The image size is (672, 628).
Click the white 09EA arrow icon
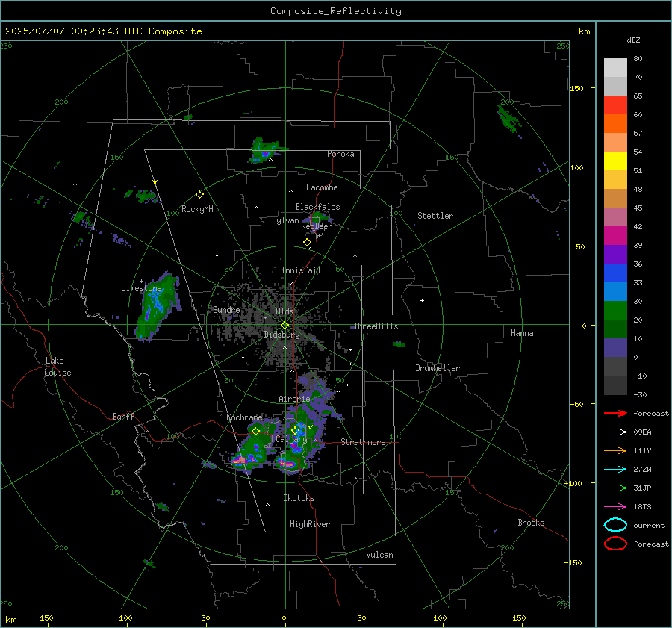point(615,432)
